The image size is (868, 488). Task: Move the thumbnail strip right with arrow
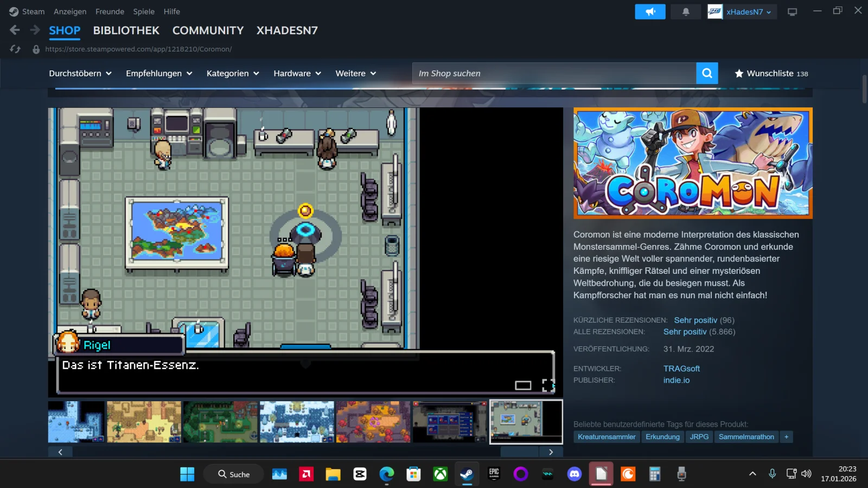[x=551, y=452]
